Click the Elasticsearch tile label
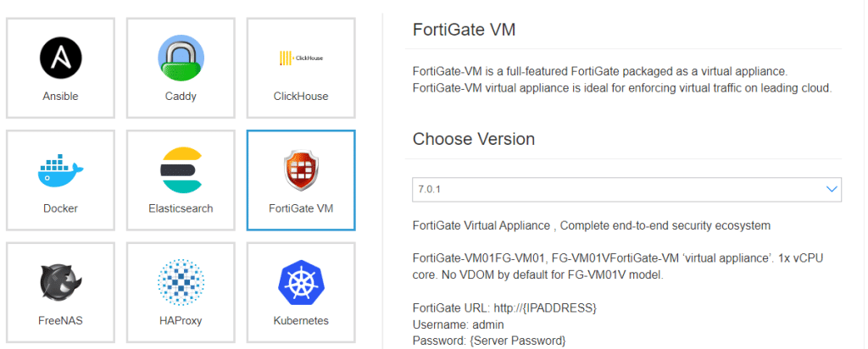 181,208
